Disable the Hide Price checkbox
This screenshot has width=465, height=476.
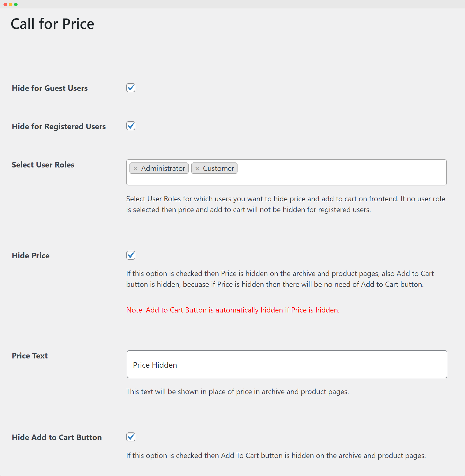point(131,255)
